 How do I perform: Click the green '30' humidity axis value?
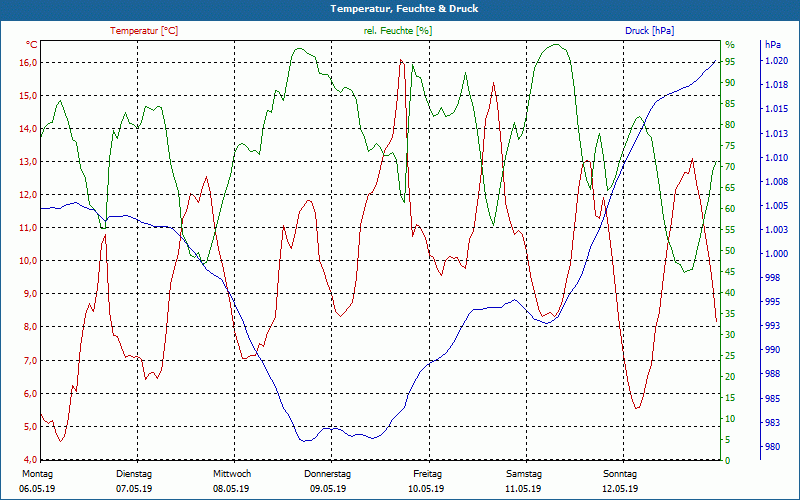coord(730,335)
